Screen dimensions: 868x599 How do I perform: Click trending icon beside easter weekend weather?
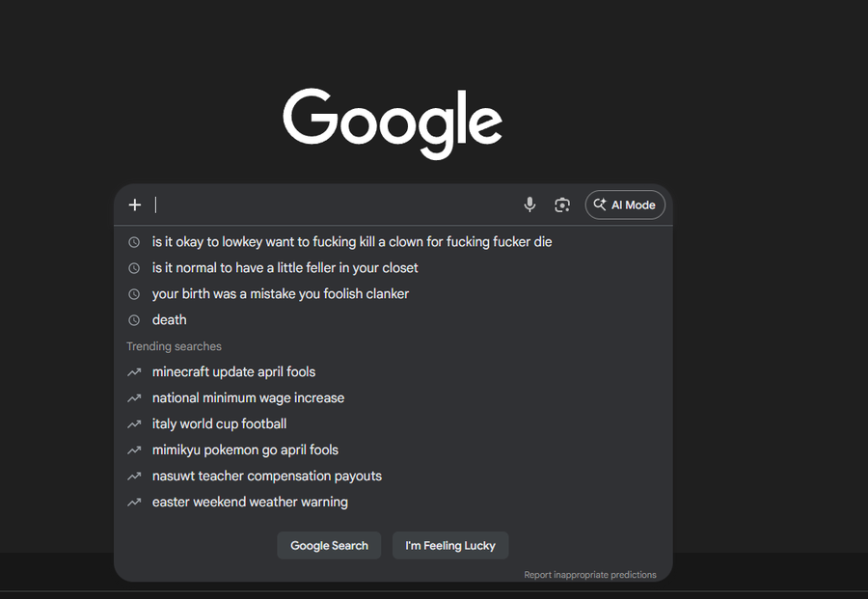[134, 503]
